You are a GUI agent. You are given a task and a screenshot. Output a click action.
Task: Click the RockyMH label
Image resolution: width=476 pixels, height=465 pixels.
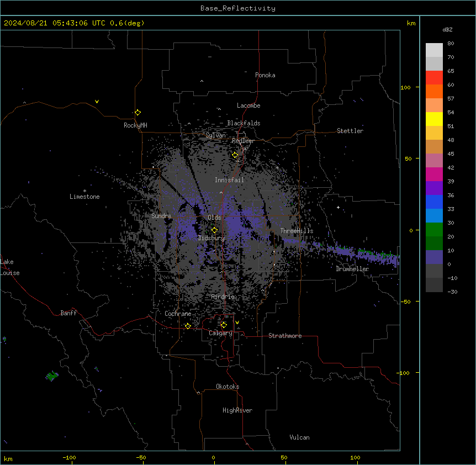pos(135,125)
